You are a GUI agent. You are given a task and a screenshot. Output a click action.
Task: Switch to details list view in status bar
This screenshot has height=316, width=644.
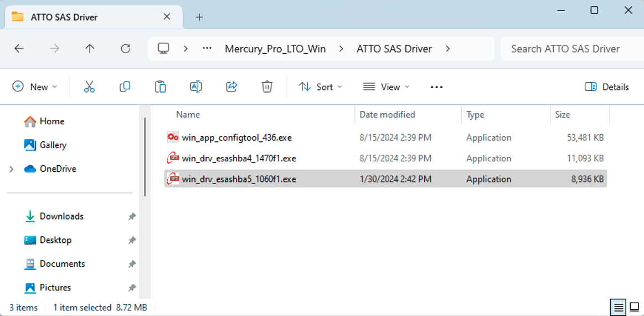click(619, 307)
